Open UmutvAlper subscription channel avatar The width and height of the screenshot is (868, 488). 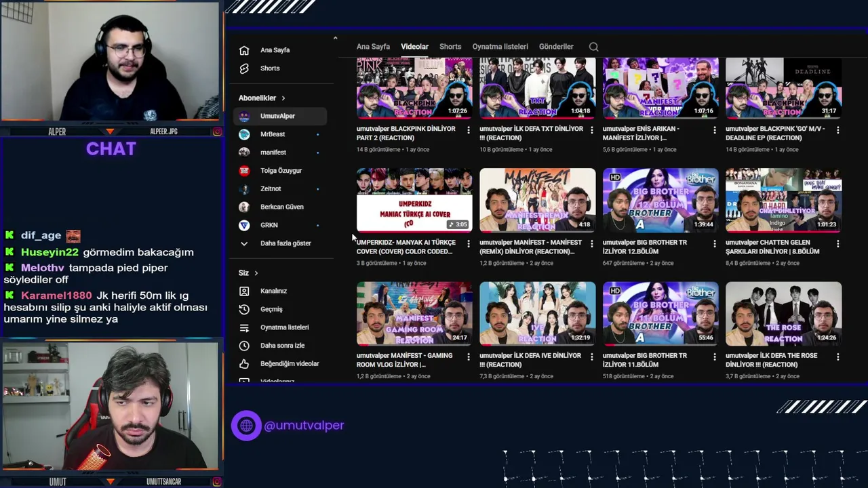coord(244,116)
